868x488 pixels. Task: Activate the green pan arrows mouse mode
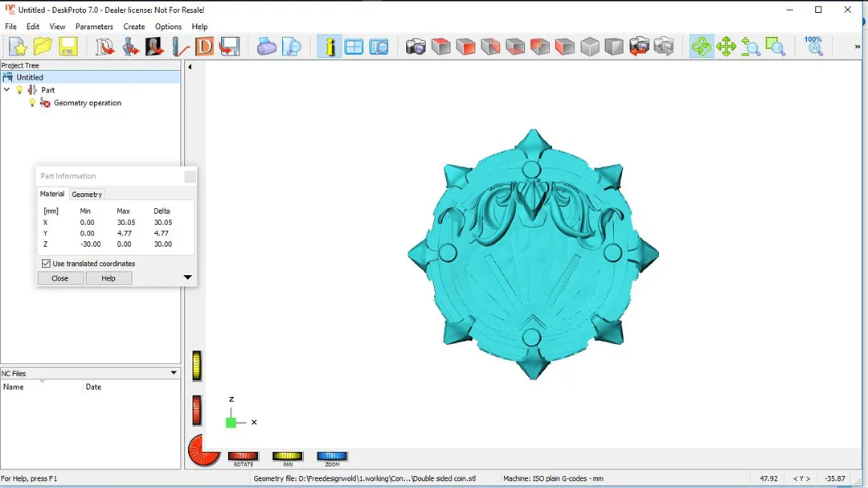tap(726, 47)
